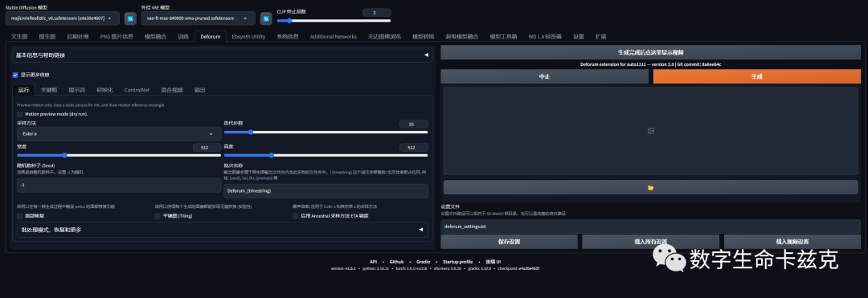Open the Github link in the footer
Screen dimensions: 868x298
(x=396, y=262)
